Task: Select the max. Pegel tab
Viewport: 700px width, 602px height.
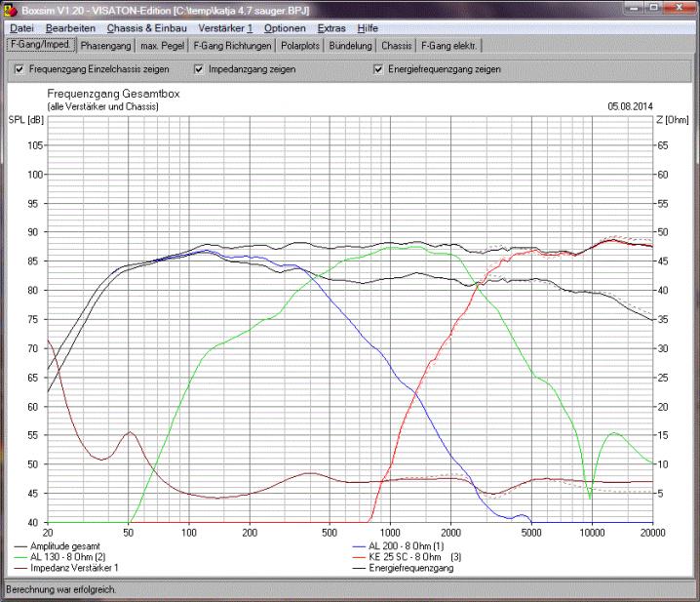Action: [x=162, y=46]
